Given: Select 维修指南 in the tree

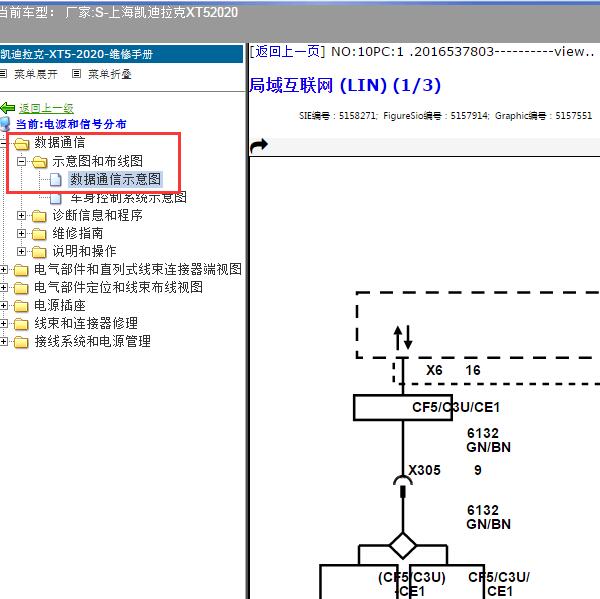Looking at the screenshot, I should [x=78, y=233].
